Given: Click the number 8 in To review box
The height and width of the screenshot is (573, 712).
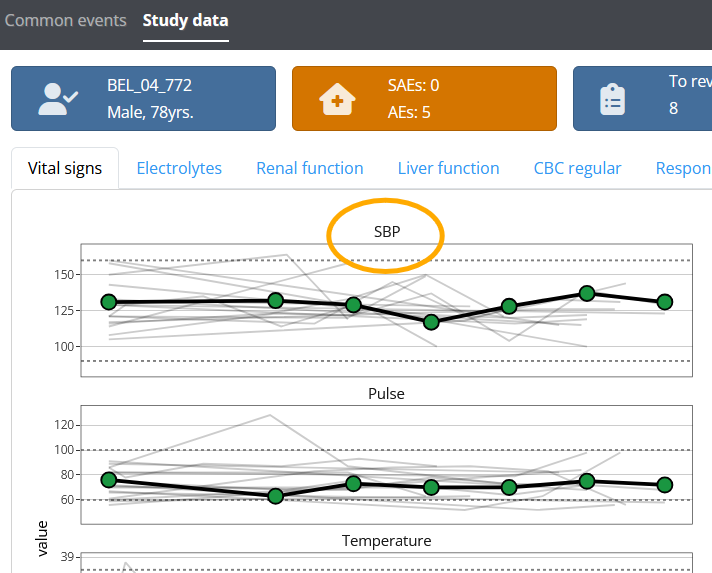Looking at the screenshot, I should click(673, 108).
